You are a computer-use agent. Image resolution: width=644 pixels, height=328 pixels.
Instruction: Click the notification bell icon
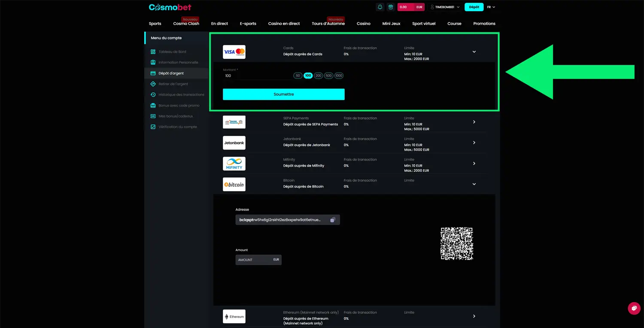point(380,7)
